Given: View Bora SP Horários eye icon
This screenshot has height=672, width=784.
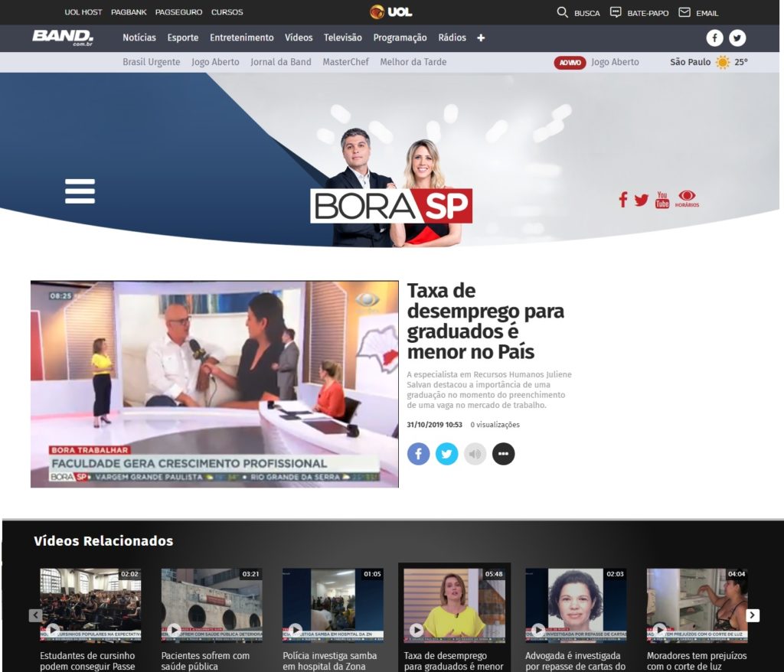Looking at the screenshot, I should [x=687, y=198].
